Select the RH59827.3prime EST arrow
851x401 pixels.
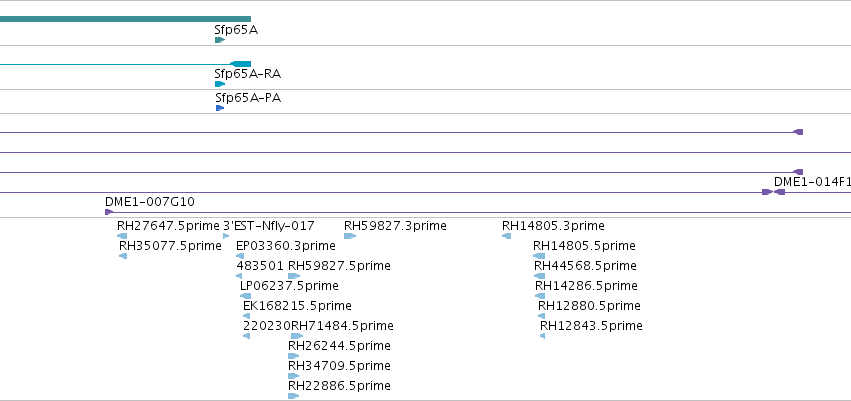coord(350,236)
